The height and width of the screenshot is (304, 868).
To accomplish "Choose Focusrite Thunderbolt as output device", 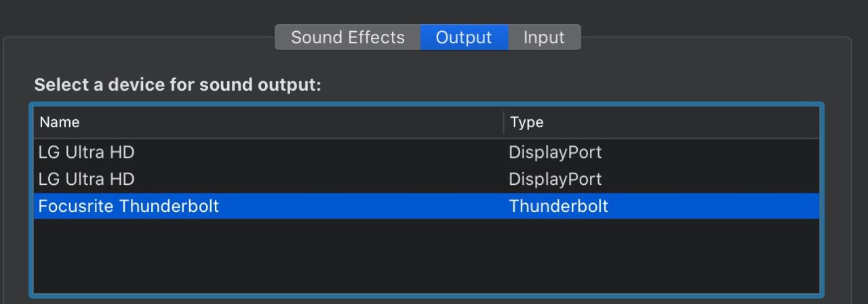I will pyautogui.click(x=129, y=207).
